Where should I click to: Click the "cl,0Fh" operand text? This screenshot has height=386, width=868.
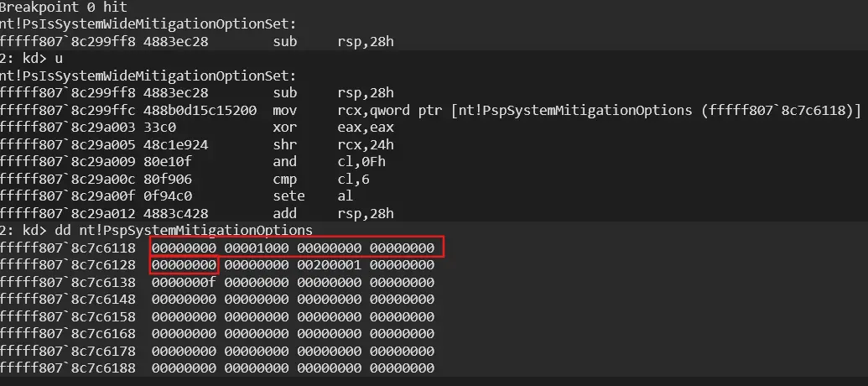click(x=359, y=161)
